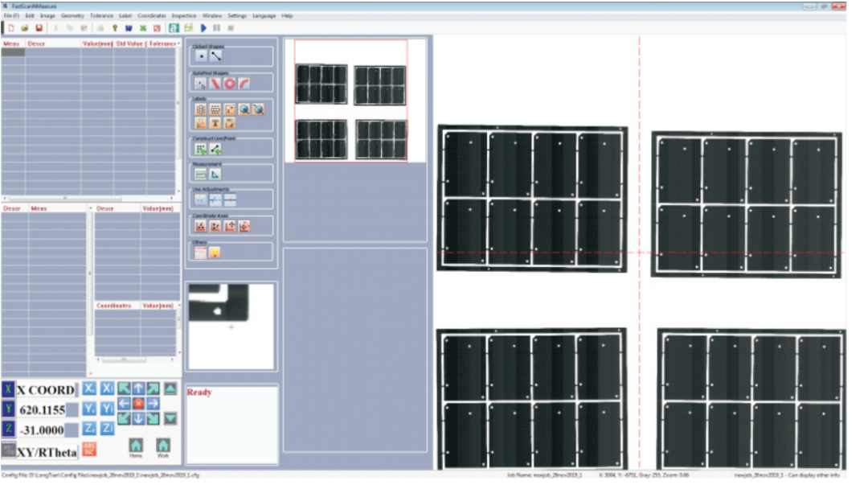Jog diagonally with the up-left arrow
868x485 pixels.
pyautogui.click(x=124, y=388)
